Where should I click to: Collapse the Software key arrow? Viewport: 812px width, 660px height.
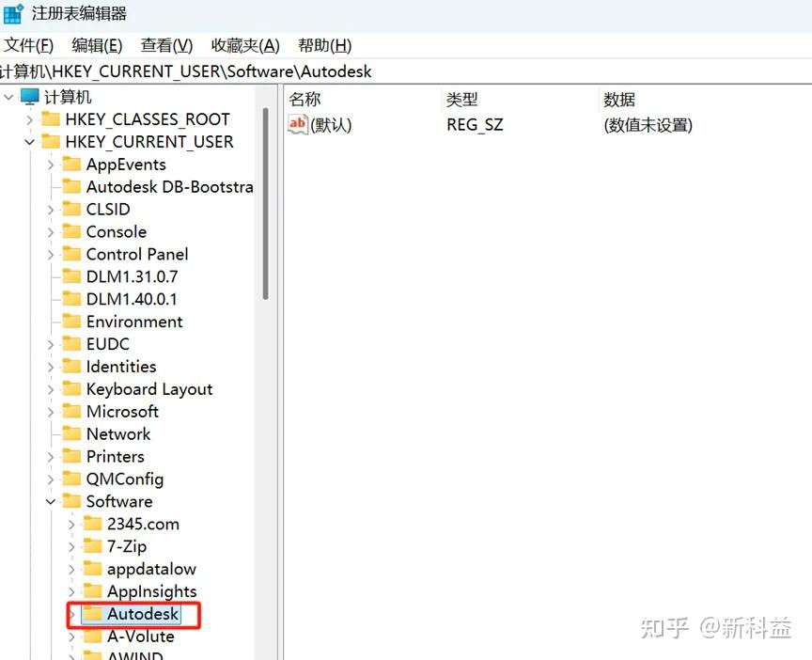pyautogui.click(x=51, y=501)
